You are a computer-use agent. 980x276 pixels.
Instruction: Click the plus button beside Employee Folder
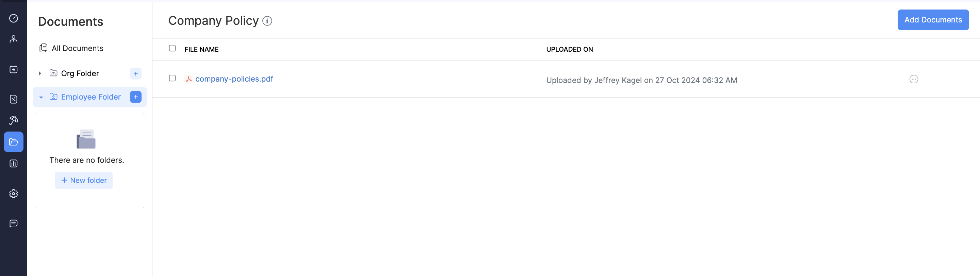tap(135, 97)
